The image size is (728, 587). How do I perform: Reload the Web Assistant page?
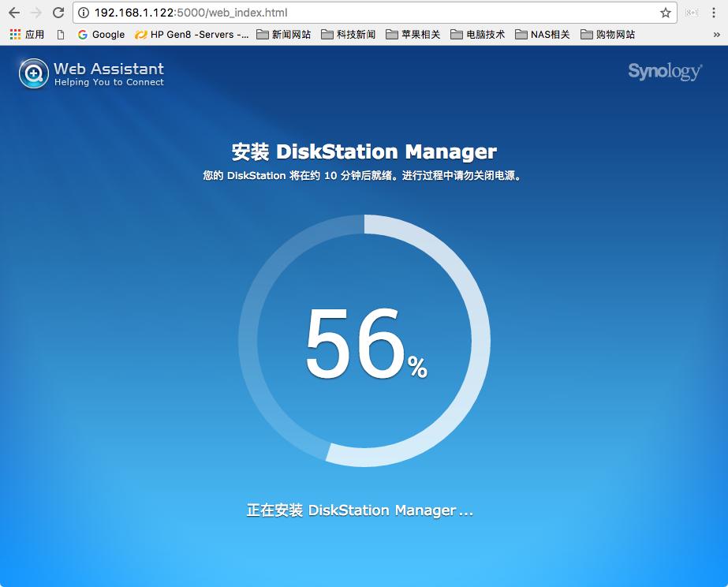tap(58, 13)
